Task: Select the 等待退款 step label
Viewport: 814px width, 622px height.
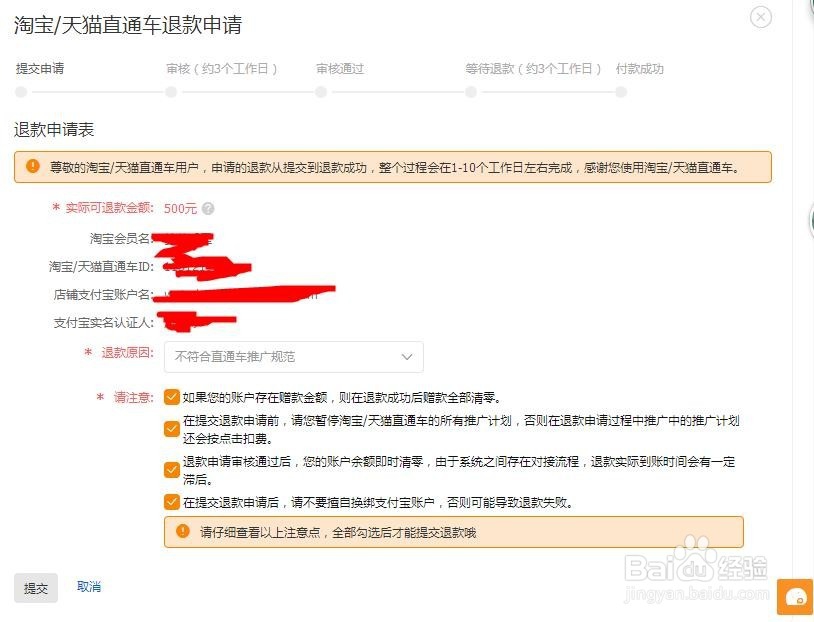Action: click(x=533, y=69)
